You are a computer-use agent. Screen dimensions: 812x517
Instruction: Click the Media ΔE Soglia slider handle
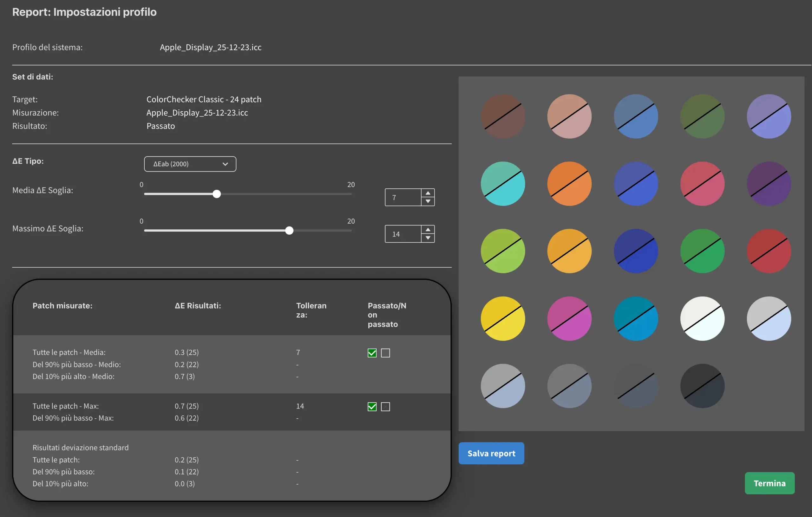coord(217,194)
